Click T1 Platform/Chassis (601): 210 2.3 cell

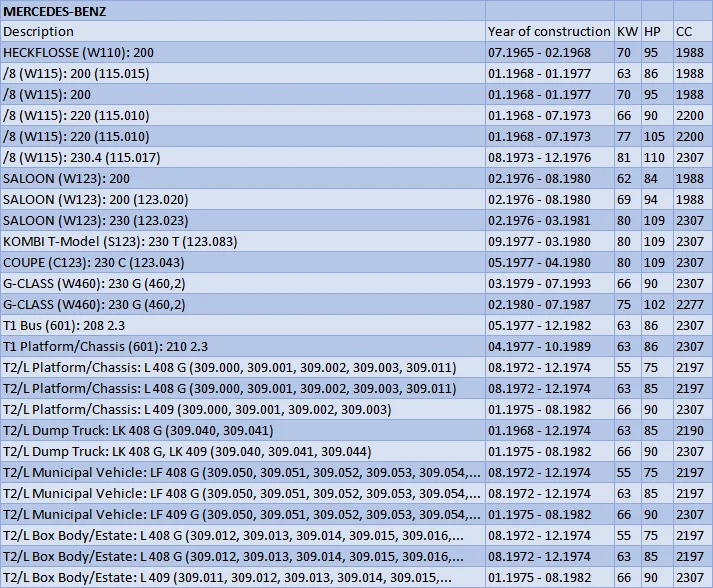(243, 347)
